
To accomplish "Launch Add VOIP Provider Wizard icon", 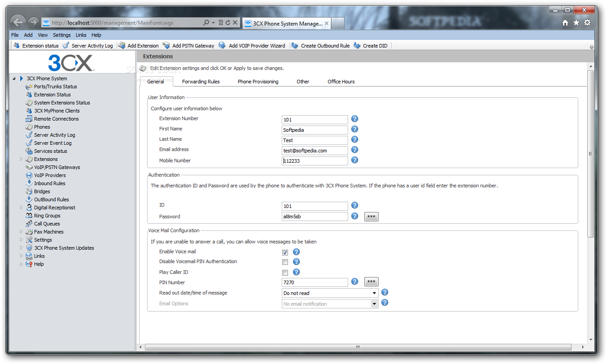I will pos(222,45).
